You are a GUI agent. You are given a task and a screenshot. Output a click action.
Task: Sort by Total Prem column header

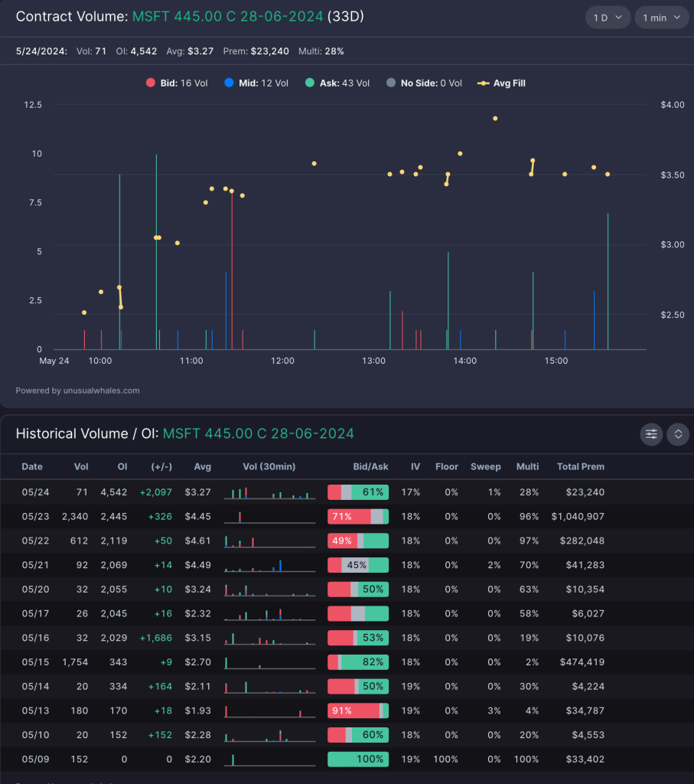click(x=580, y=466)
